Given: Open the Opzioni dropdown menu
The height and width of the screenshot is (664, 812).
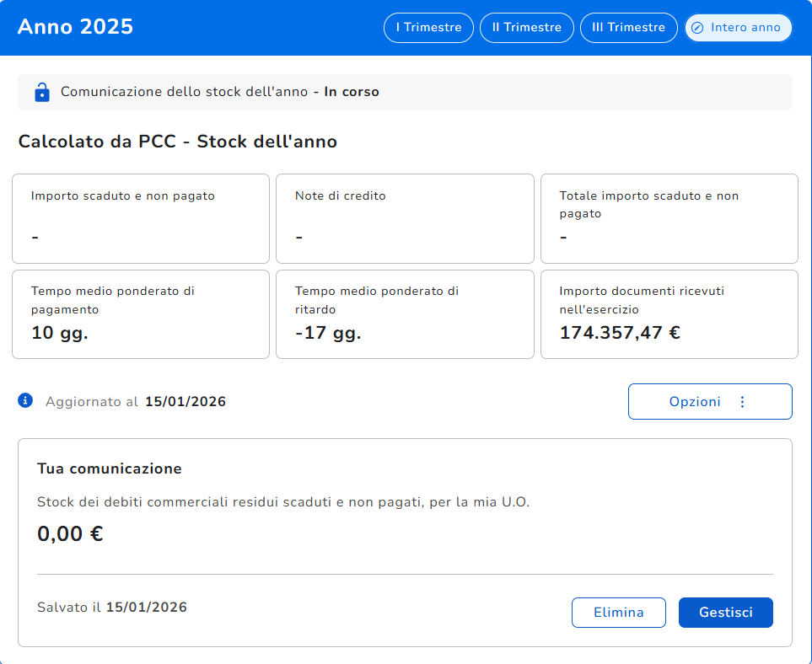Looking at the screenshot, I should click(x=709, y=402).
